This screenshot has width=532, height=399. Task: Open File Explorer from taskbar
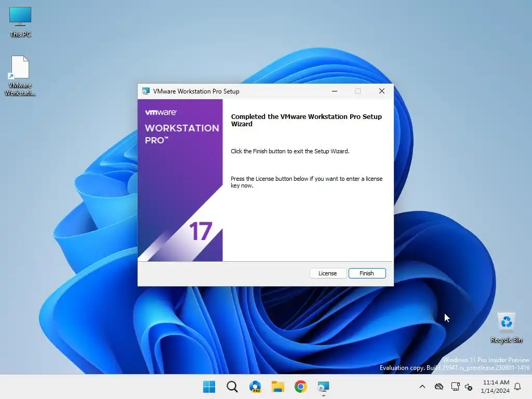278,387
